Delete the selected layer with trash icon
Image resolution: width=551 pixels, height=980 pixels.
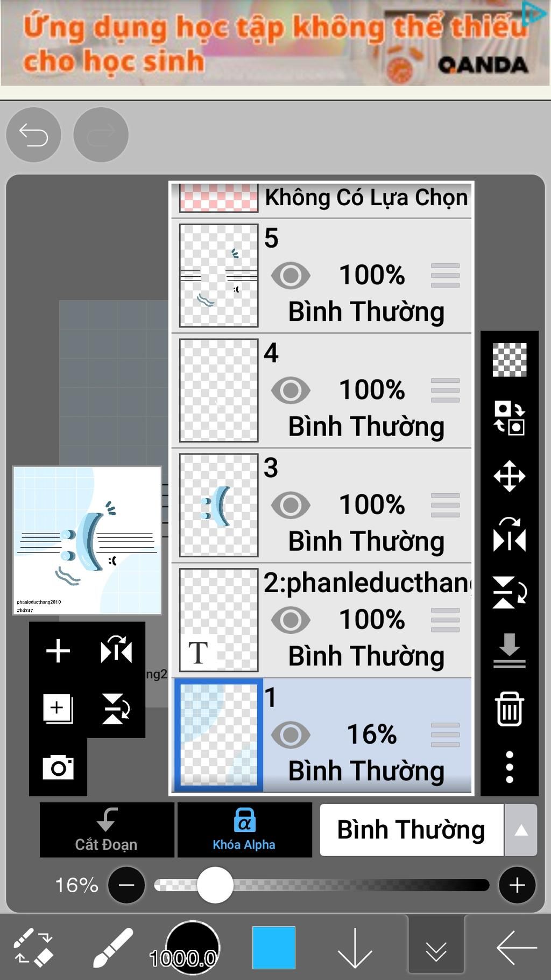point(509,709)
